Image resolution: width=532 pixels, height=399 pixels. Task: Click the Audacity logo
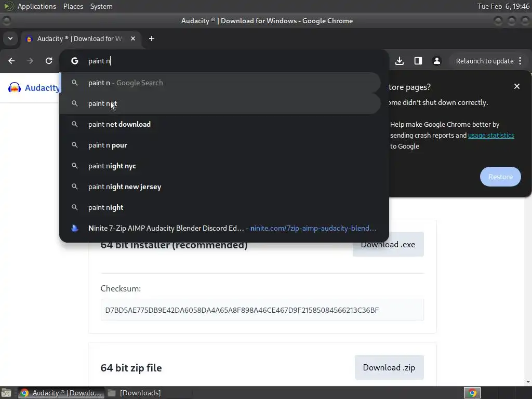[x=34, y=87]
